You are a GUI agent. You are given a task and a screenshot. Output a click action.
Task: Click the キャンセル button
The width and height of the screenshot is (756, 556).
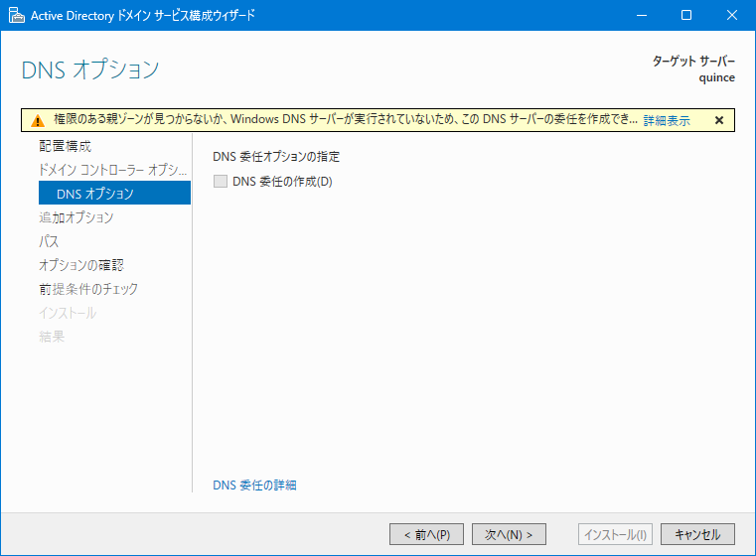click(x=697, y=534)
